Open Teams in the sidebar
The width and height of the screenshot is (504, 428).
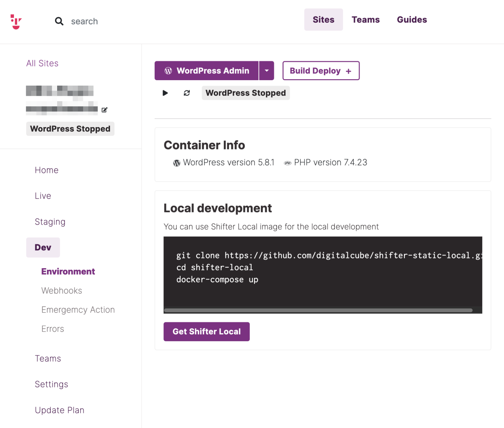tap(48, 358)
